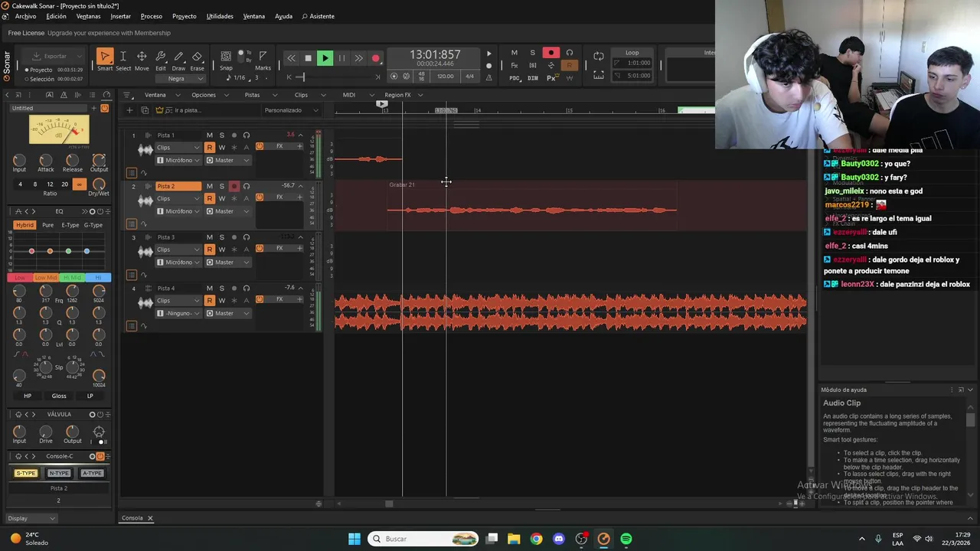Screen dimensions: 980x551
Task: Select the N-TYPE console emulation
Action: [59, 473]
